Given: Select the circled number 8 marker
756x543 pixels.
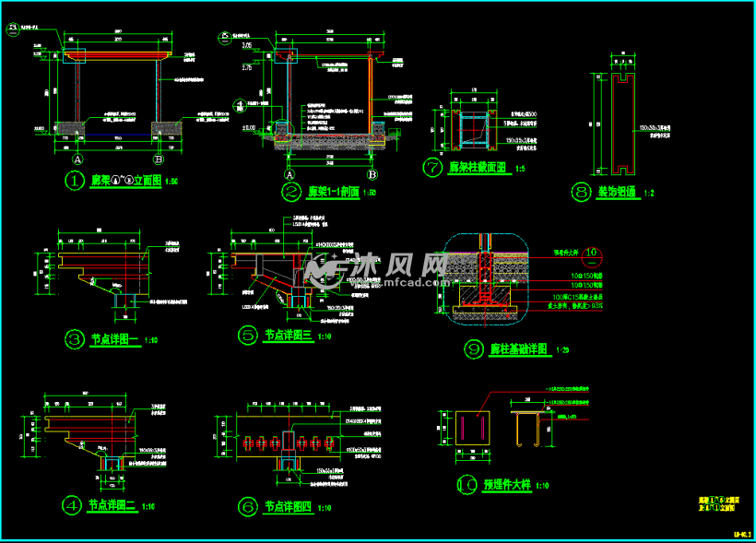Looking at the screenshot, I should point(582,192).
